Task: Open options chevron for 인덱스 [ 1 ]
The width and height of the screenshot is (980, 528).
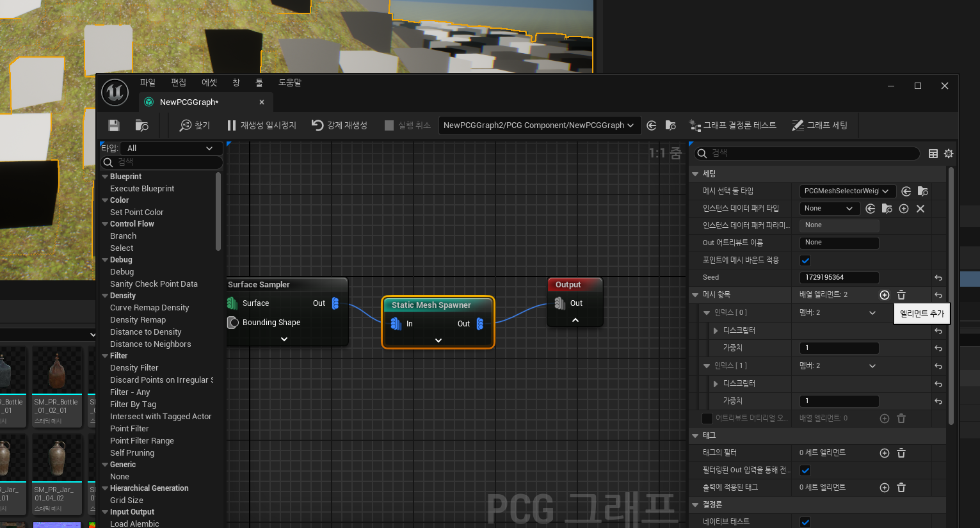Action: 872,366
